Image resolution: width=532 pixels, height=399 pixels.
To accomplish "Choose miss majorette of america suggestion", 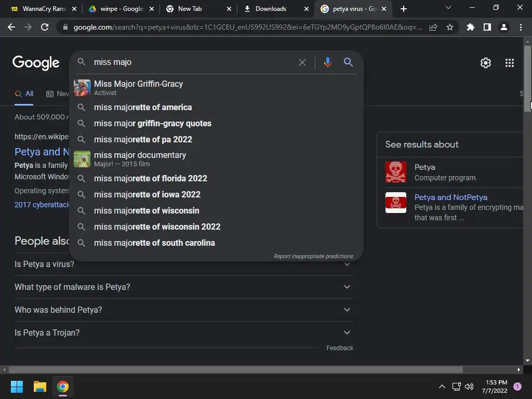I will click(216, 107).
